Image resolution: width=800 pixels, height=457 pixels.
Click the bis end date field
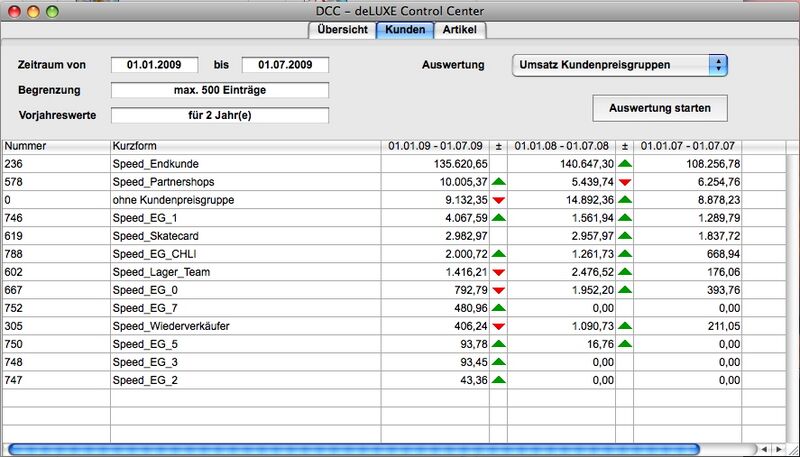(285, 65)
